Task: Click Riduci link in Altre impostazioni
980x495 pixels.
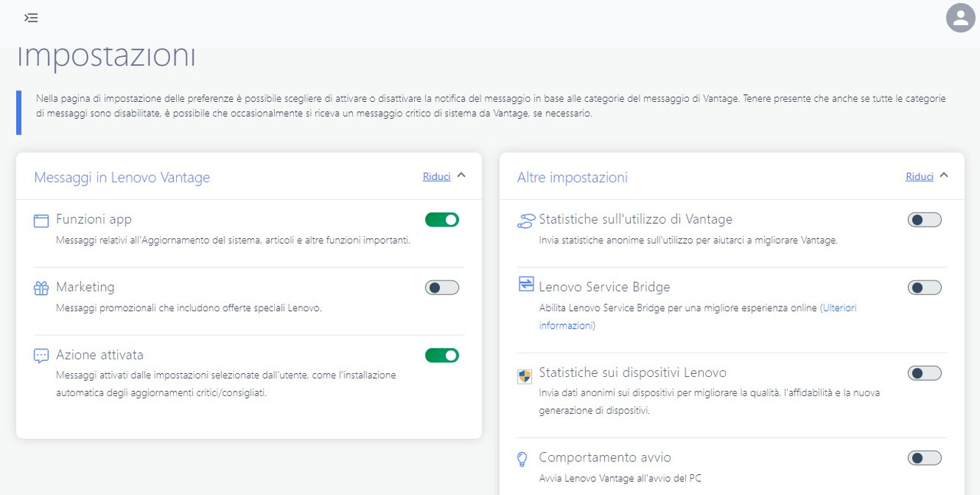Action: point(920,176)
